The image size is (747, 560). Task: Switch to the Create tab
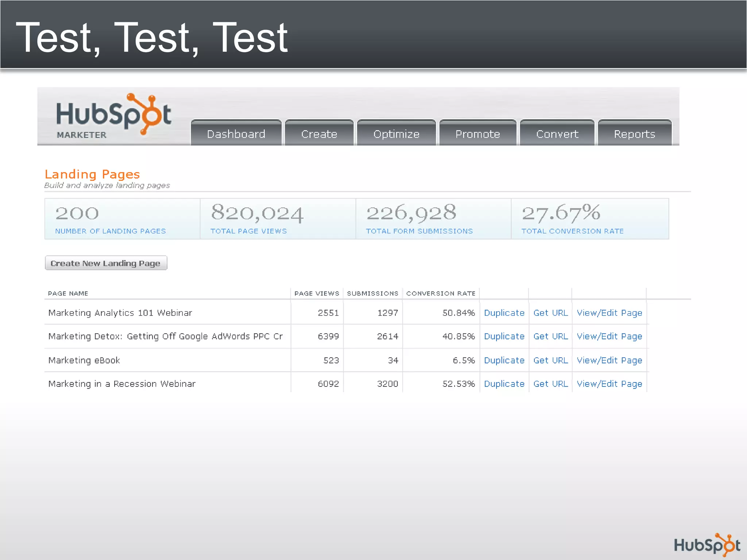click(x=319, y=133)
